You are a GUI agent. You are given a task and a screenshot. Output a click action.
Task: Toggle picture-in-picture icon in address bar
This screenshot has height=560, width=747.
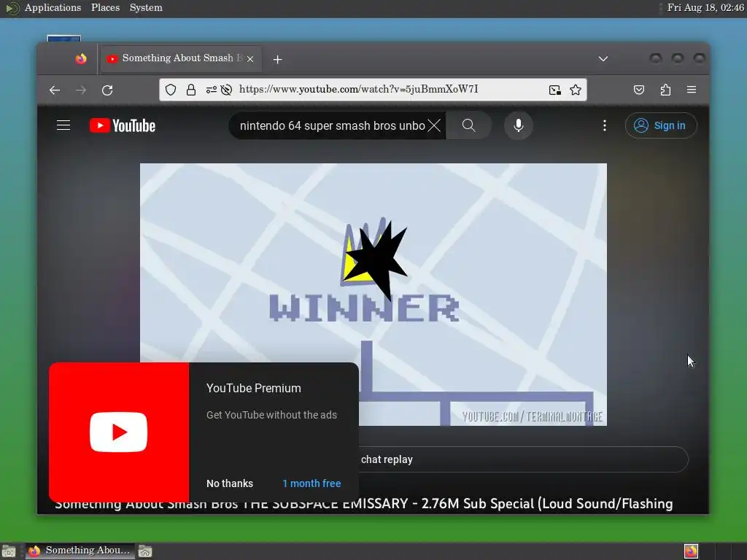tap(554, 90)
